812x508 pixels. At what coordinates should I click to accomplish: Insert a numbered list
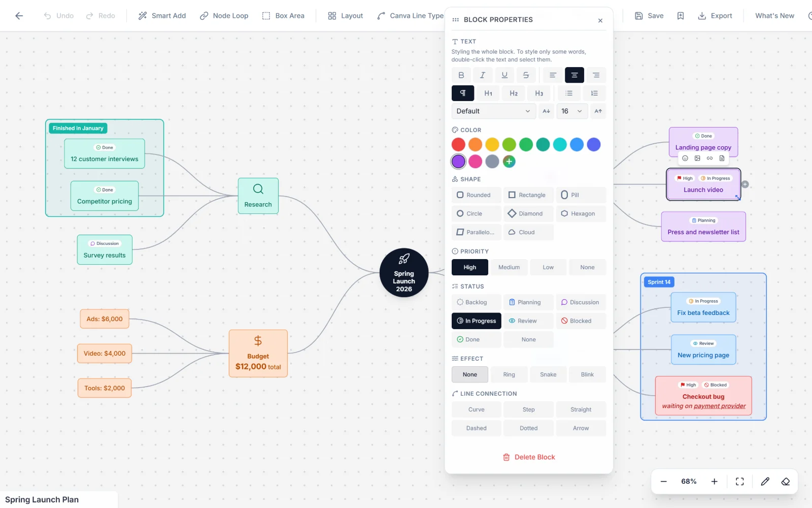594,93
